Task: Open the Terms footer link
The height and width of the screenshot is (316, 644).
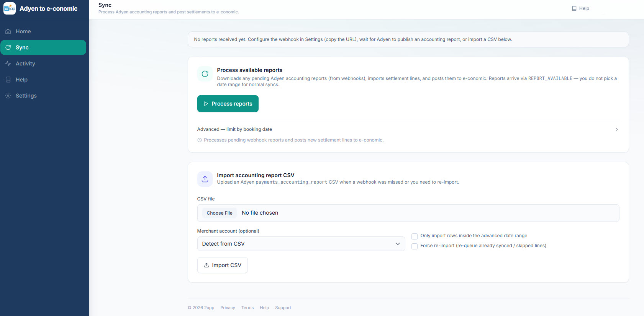Action: tap(247, 308)
